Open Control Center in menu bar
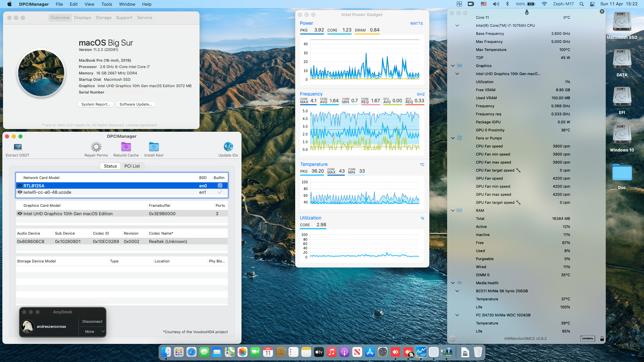 592,4
